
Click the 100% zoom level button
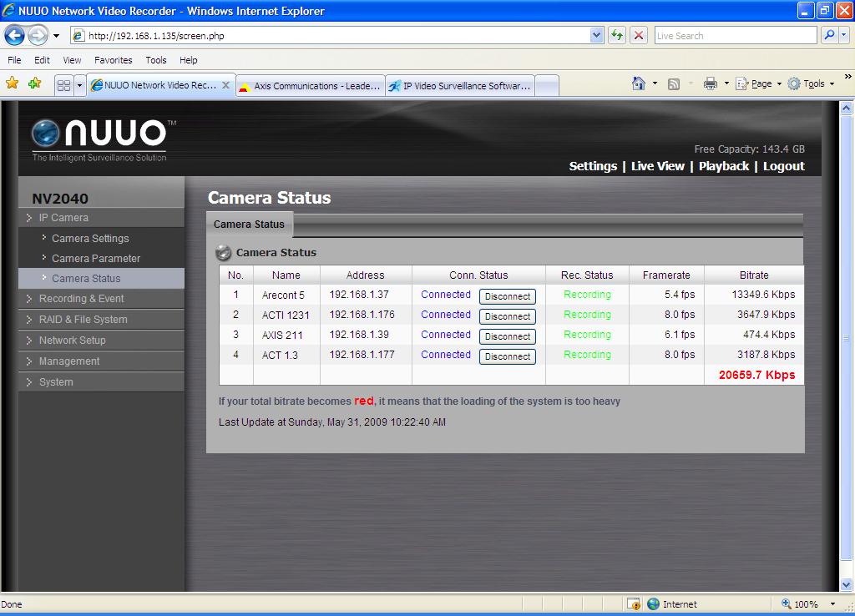click(x=801, y=604)
